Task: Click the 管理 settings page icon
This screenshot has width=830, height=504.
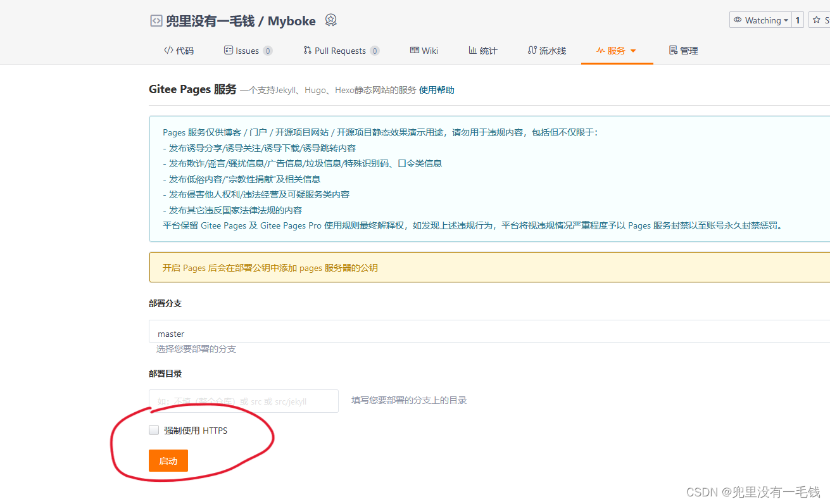Action: pyautogui.click(x=674, y=50)
